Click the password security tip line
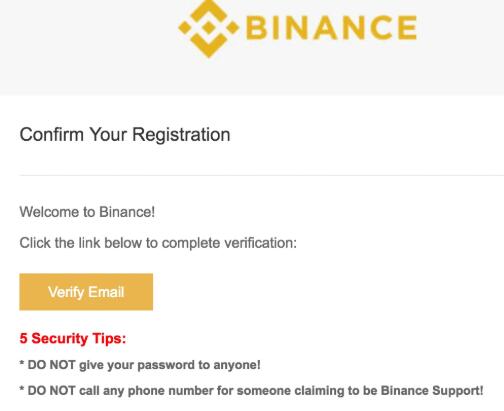 click(x=140, y=365)
